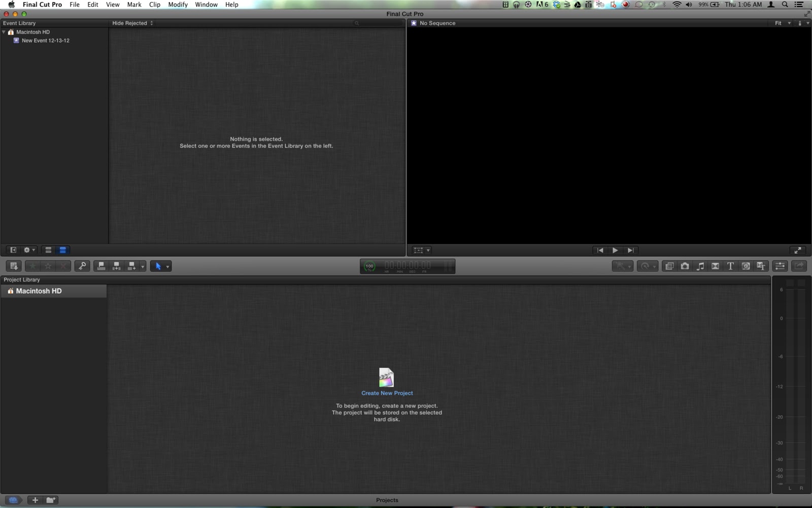
Task: Open the Hide Rejected filter pop-up
Action: 132,23
